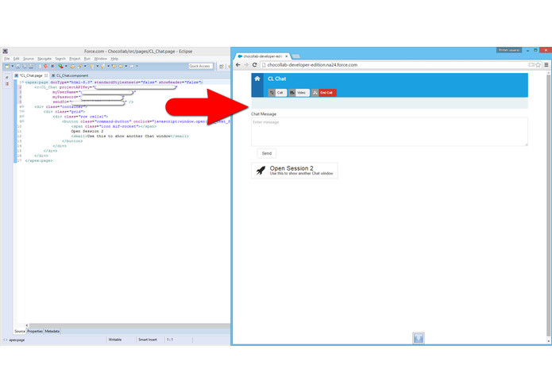Click the browser address bar URL
This screenshot has width=552, height=392.
click(x=312, y=65)
